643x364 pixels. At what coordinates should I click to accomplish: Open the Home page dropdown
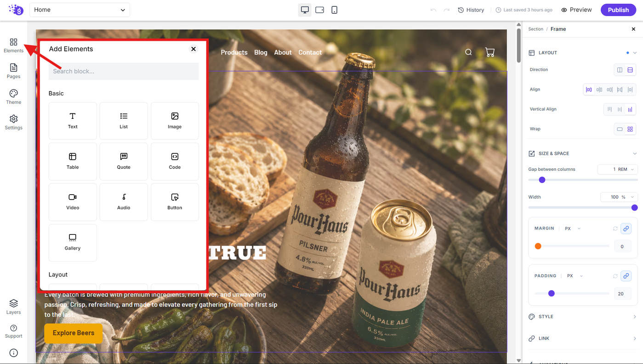pos(80,10)
